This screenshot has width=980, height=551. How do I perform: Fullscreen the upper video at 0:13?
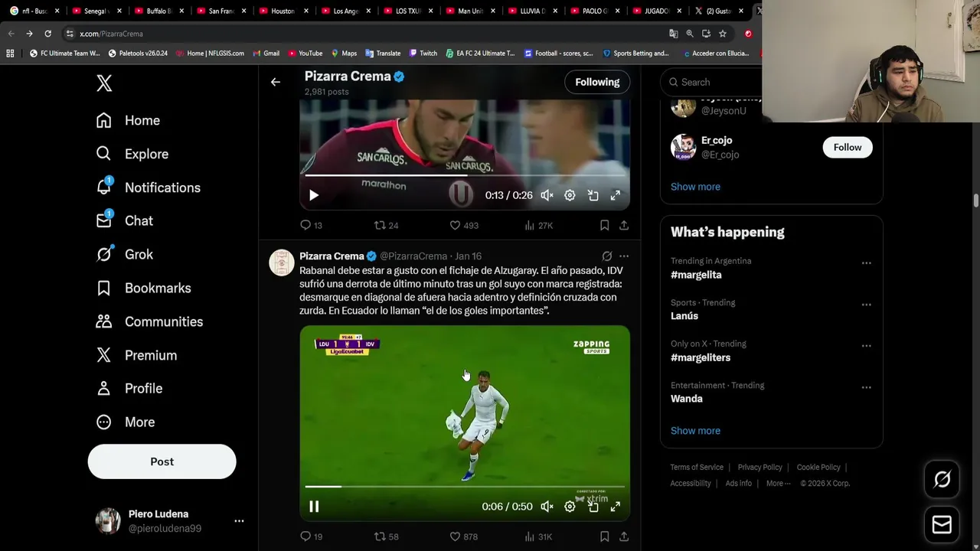tap(616, 195)
